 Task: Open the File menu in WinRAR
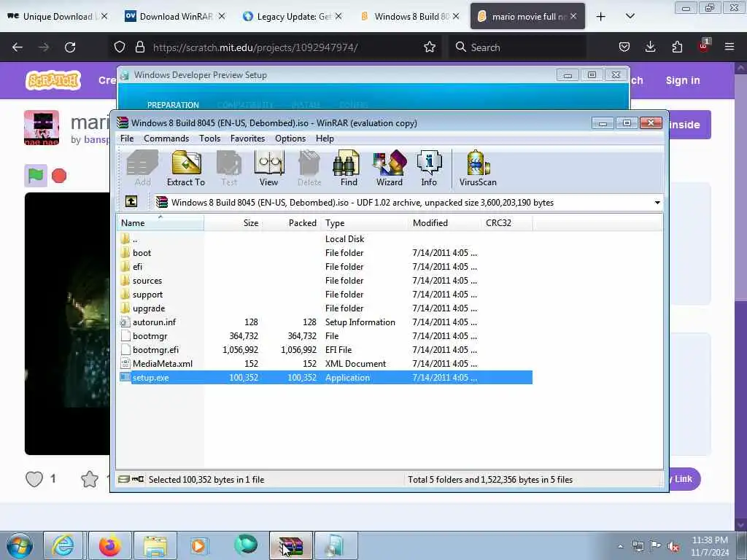click(x=127, y=138)
